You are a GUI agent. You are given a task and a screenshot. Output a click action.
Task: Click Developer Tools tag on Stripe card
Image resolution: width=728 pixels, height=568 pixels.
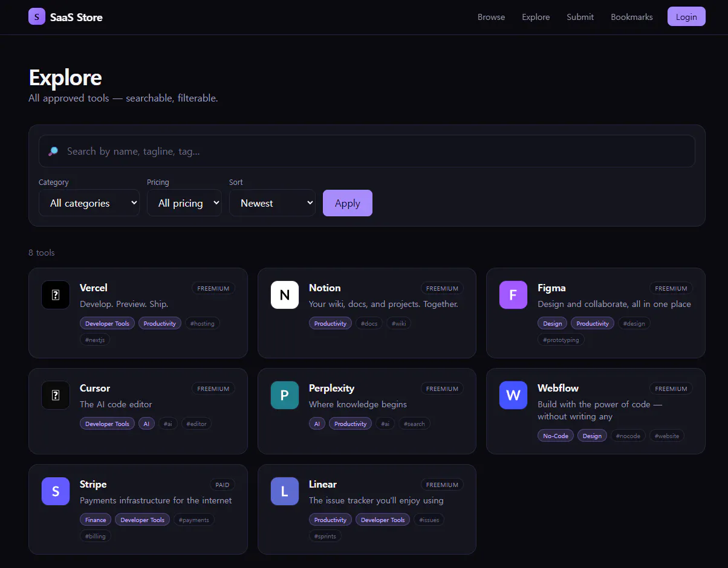[x=143, y=520]
